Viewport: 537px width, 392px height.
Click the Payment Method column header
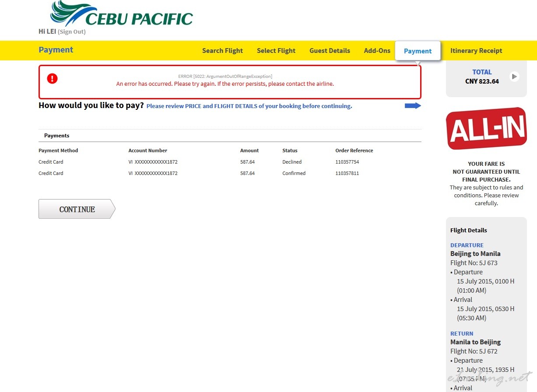click(58, 150)
